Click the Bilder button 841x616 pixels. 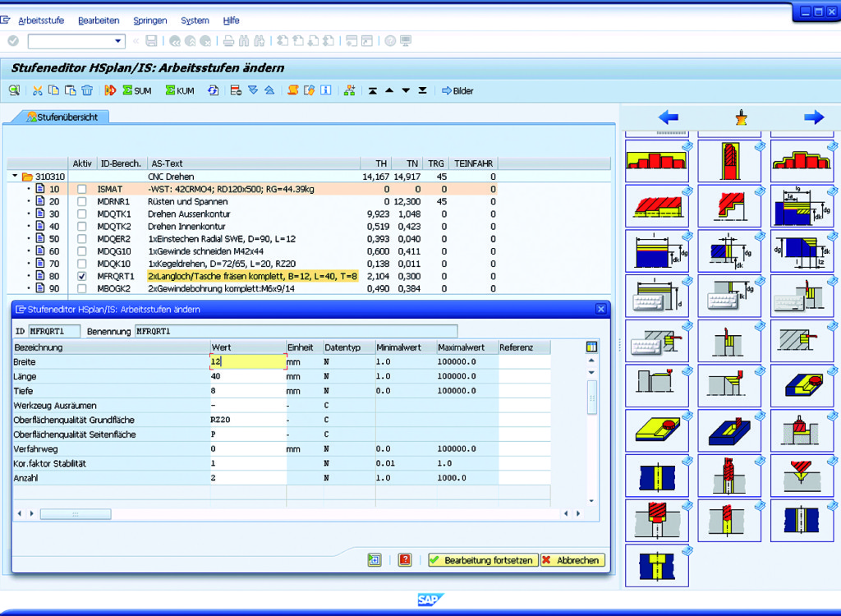pos(457,90)
